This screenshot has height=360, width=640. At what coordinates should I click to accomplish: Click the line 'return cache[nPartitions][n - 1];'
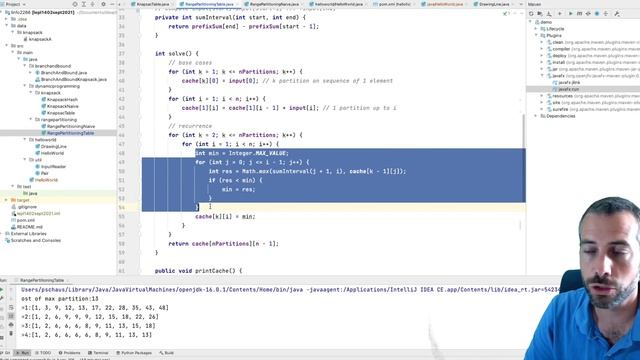(223, 244)
